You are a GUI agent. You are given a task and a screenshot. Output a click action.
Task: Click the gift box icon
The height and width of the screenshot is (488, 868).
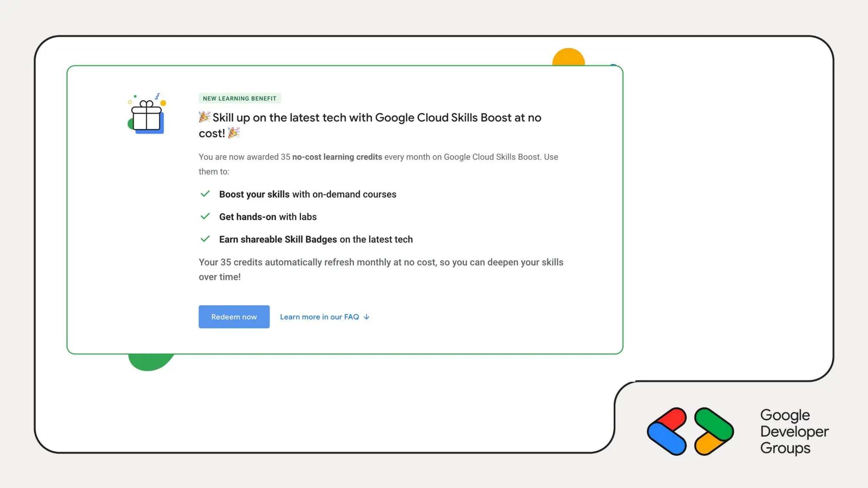146,115
